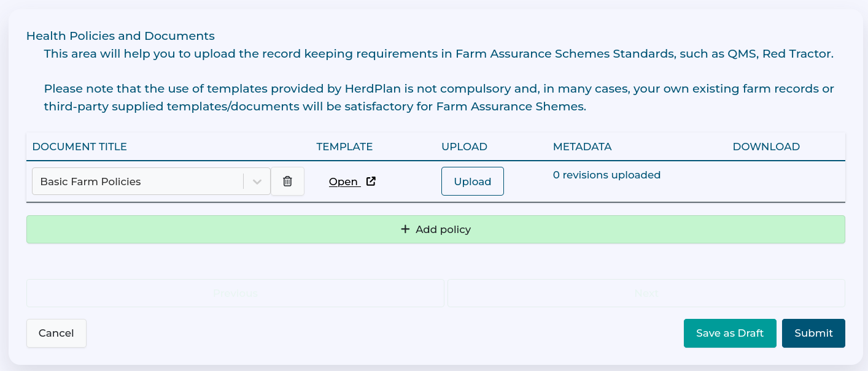Screen dimensions: 868x371
Task: Click the DOCUMENT TITLE column header
Action: 80,147
